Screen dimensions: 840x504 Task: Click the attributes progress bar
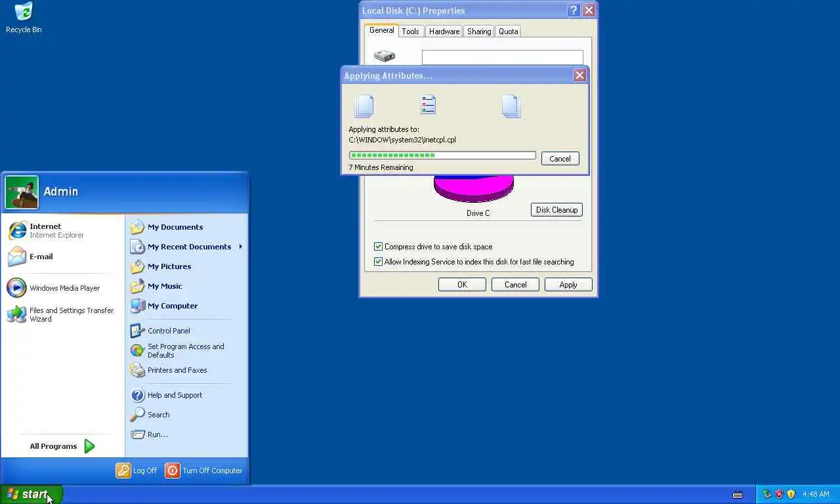pyautogui.click(x=442, y=156)
